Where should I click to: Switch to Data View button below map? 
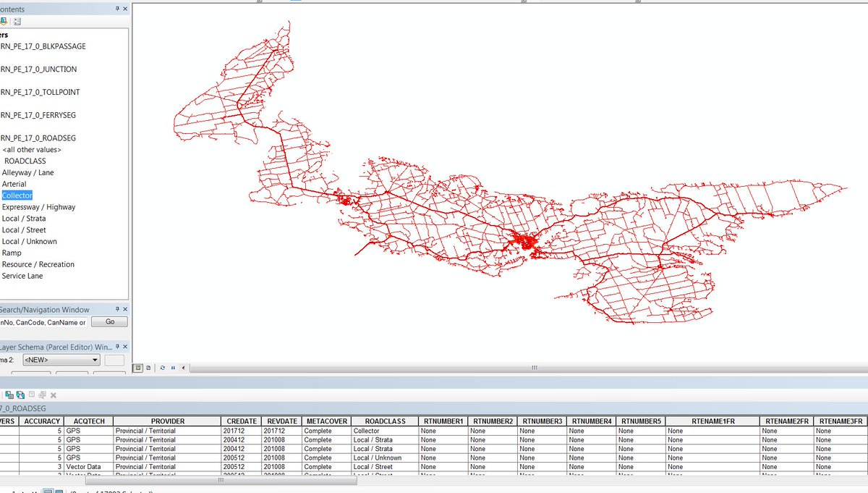coord(138,368)
